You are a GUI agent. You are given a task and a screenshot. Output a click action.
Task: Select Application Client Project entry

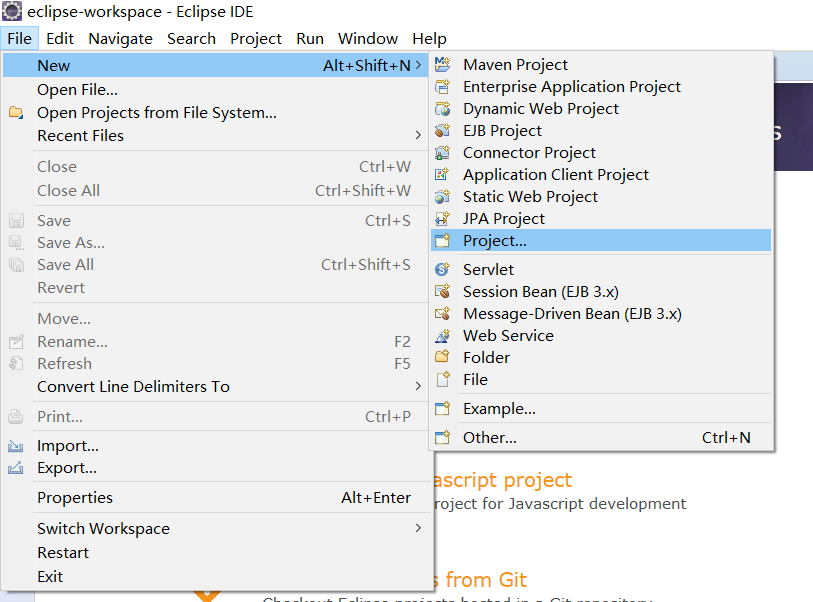(601, 175)
